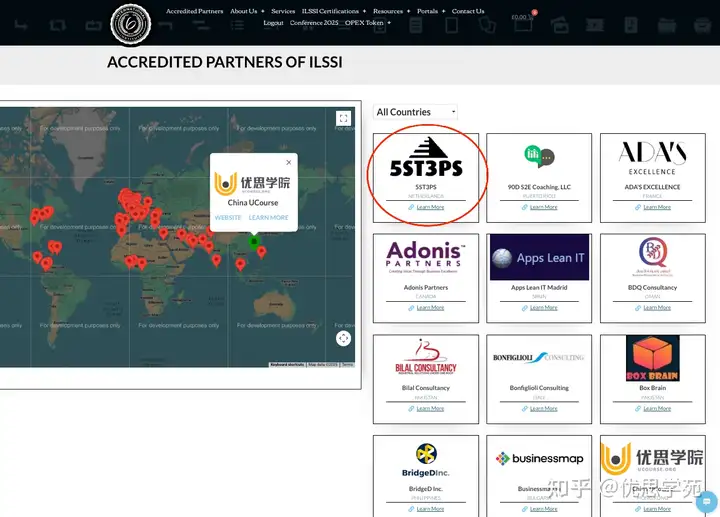Click the green map marker under popup
The height and width of the screenshot is (517, 720).
(x=254, y=242)
